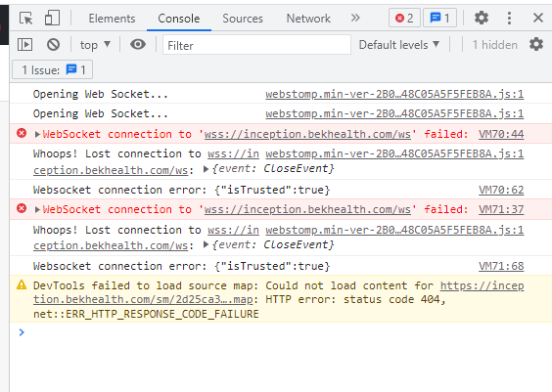
Task: Show more tabs via double chevron
Action: 355,18
